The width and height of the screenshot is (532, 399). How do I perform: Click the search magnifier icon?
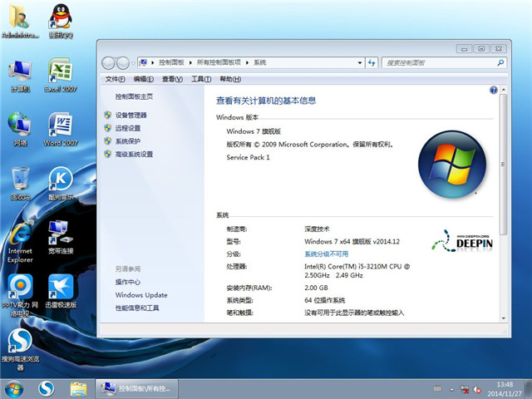(x=500, y=63)
